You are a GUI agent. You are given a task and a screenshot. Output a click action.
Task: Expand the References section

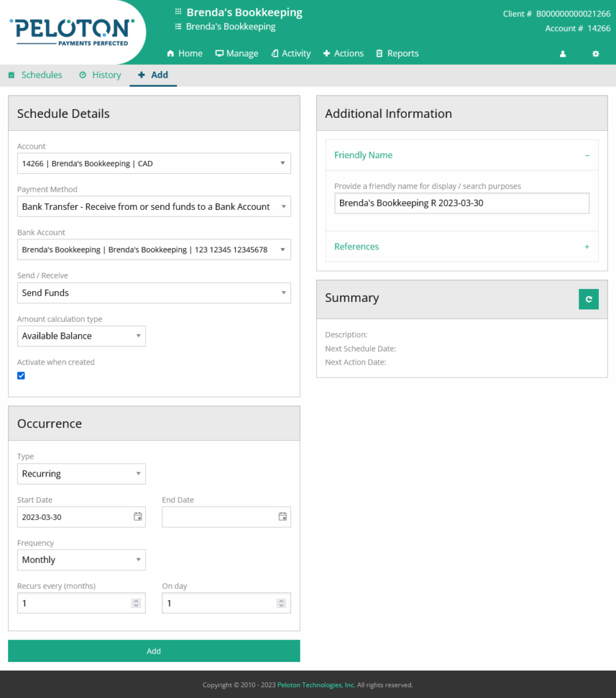click(x=462, y=247)
